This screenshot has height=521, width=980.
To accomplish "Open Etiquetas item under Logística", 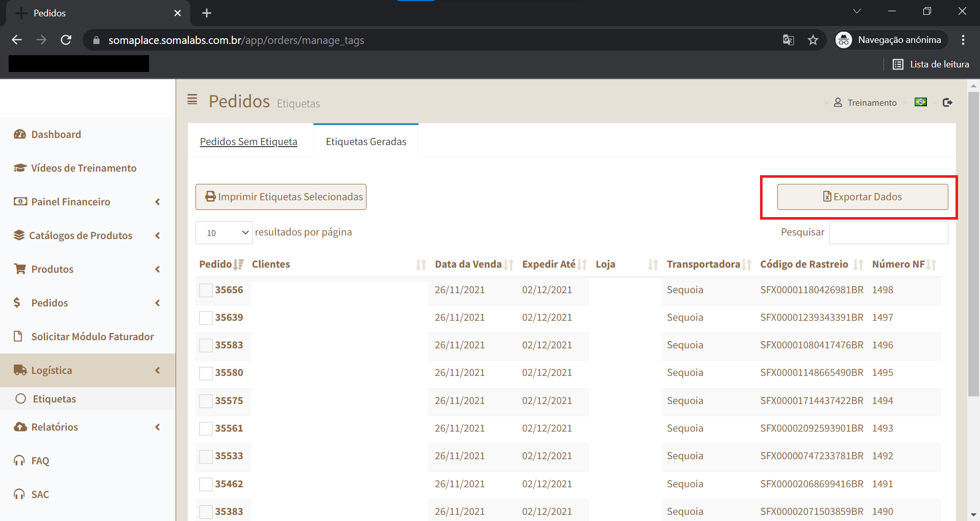I will point(54,399).
